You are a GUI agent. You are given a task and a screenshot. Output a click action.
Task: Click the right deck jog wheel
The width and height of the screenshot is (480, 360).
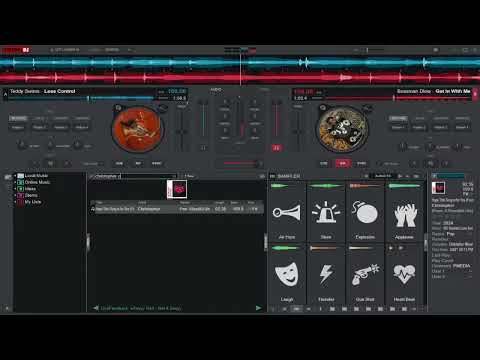(342, 129)
